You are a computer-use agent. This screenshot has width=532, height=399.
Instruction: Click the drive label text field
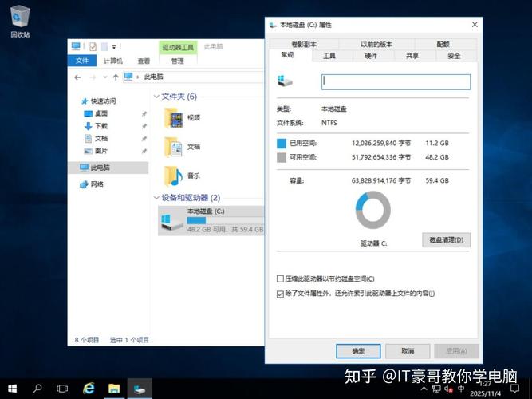(396, 82)
